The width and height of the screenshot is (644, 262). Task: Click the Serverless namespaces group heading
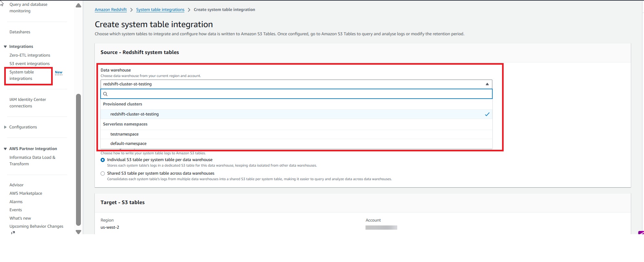click(x=125, y=124)
